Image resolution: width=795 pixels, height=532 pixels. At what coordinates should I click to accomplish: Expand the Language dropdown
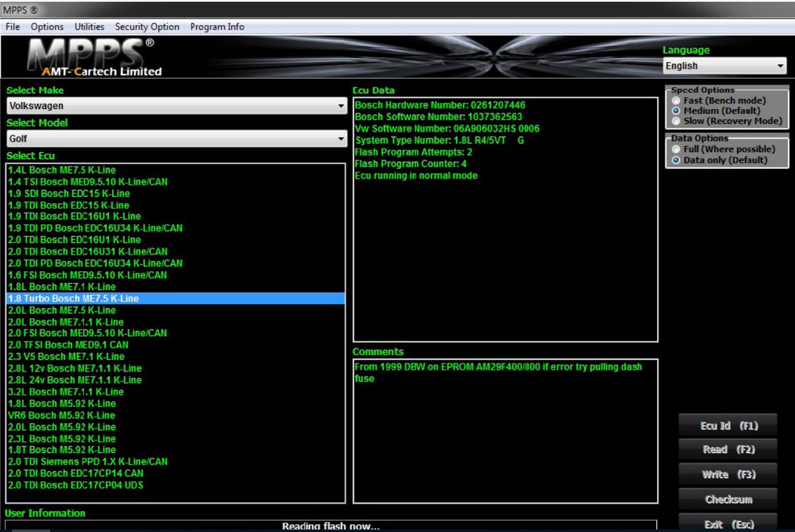[x=724, y=65]
